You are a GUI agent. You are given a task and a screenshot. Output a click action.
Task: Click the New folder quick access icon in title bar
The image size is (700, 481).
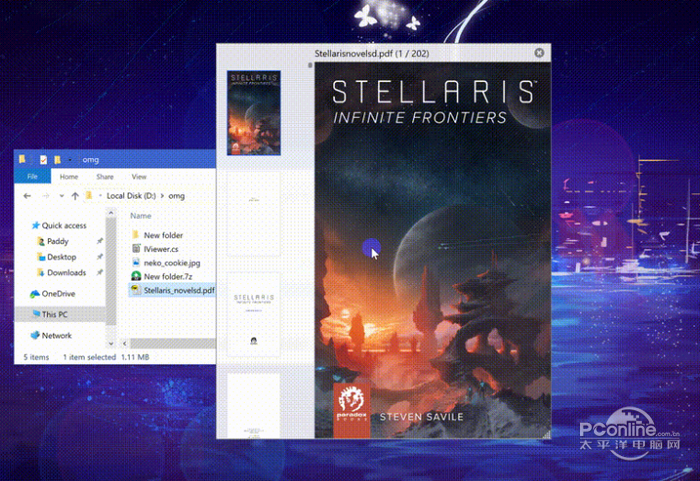tap(57, 159)
